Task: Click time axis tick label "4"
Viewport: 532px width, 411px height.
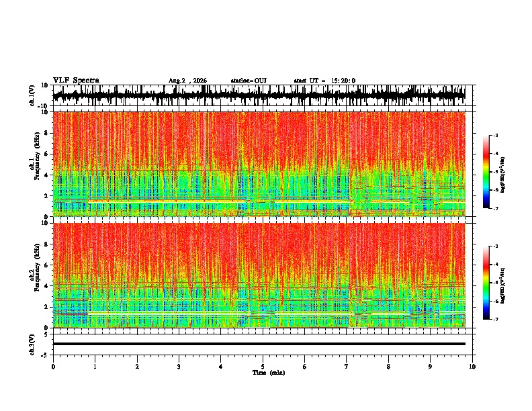Action: pyautogui.click(x=221, y=367)
